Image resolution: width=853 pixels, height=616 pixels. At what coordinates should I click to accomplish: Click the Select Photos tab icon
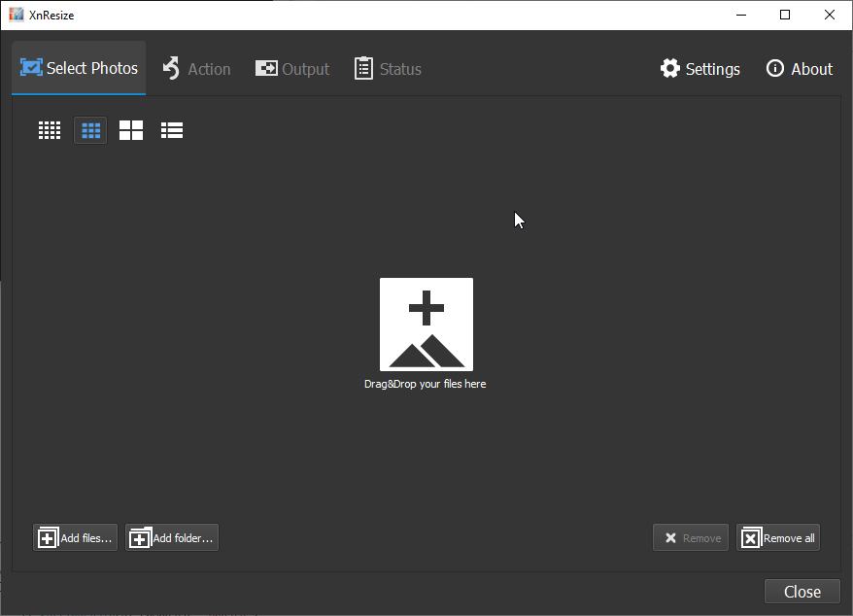32,68
